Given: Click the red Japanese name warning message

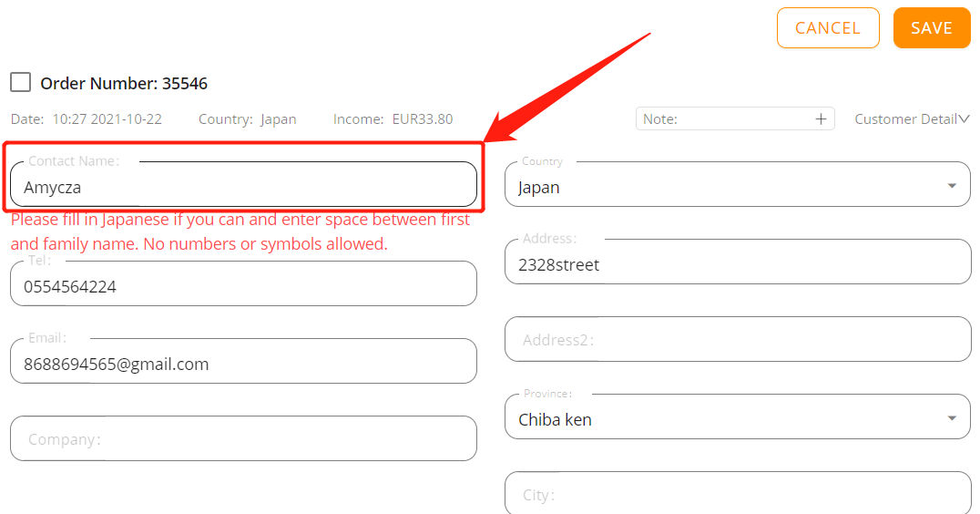Looking at the screenshot, I should [x=240, y=232].
